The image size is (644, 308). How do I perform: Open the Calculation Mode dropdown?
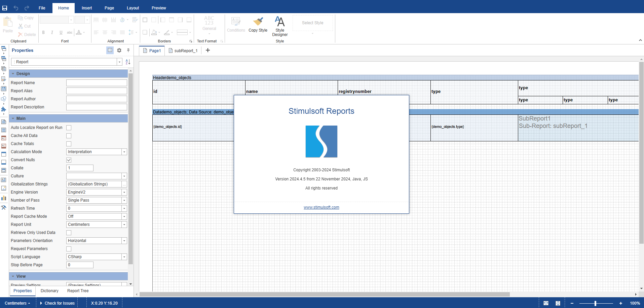[124, 152]
